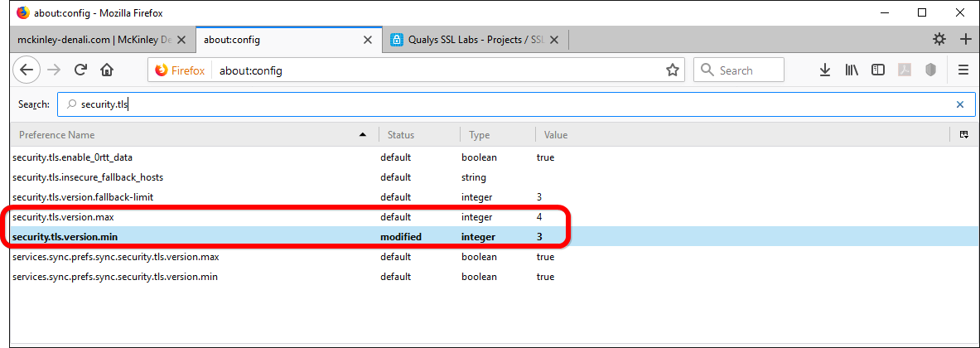
Task: Open the Firefox hamburger menu
Action: coord(963,70)
